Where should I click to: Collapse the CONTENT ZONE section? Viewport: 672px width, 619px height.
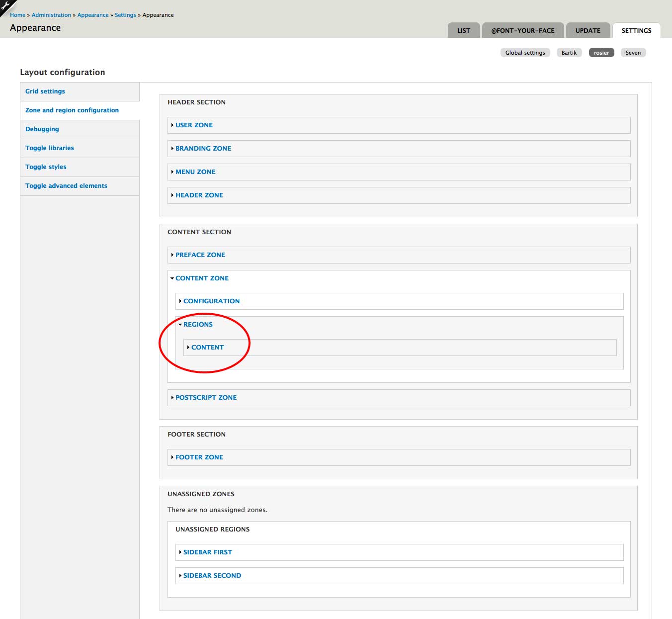(x=202, y=278)
